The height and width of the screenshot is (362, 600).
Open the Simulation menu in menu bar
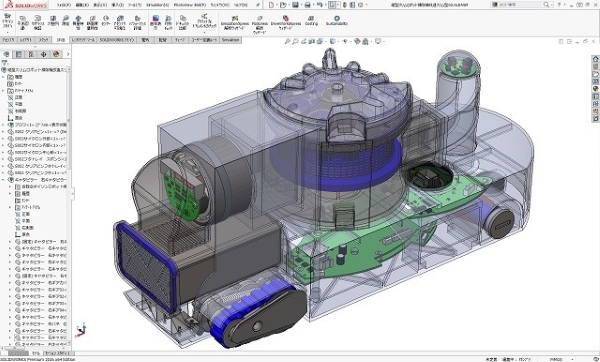tap(157, 5)
